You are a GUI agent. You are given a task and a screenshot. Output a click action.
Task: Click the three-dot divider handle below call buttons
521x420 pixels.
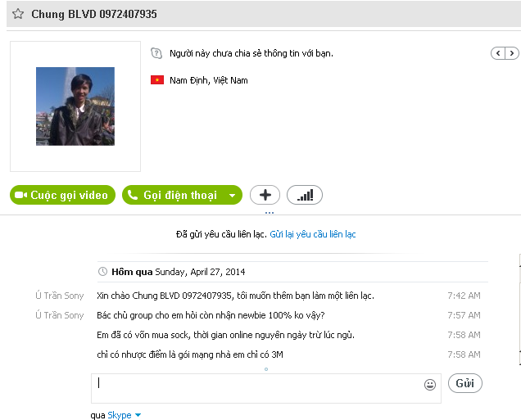click(x=270, y=213)
